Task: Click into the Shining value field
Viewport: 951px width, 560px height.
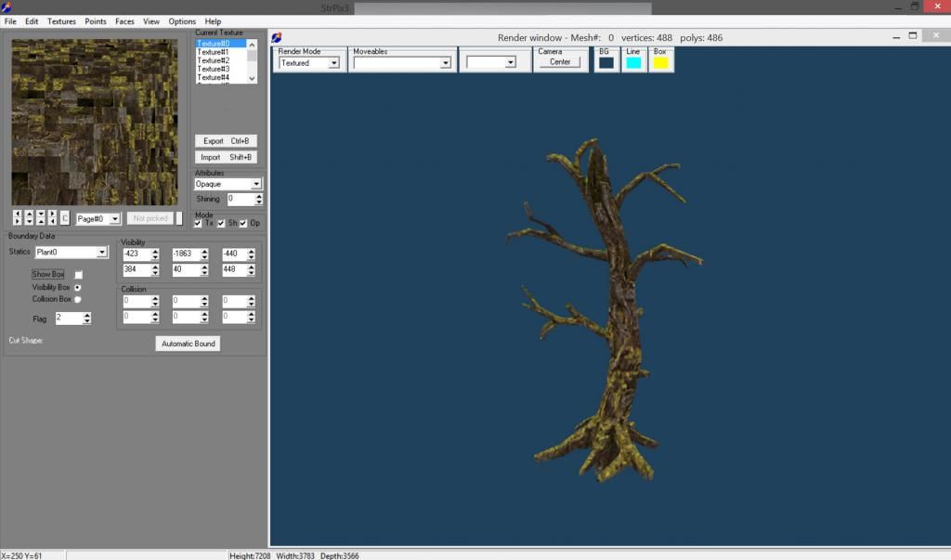Action: (241, 199)
